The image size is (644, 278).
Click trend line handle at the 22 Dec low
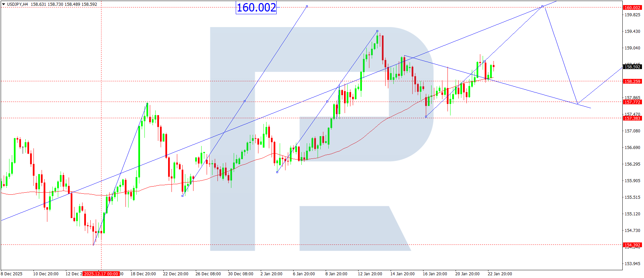pos(183,196)
